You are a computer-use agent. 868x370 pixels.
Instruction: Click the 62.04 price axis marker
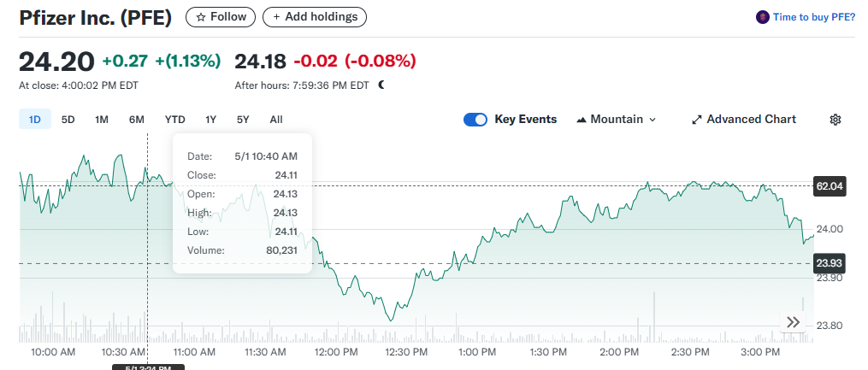tap(830, 186)
